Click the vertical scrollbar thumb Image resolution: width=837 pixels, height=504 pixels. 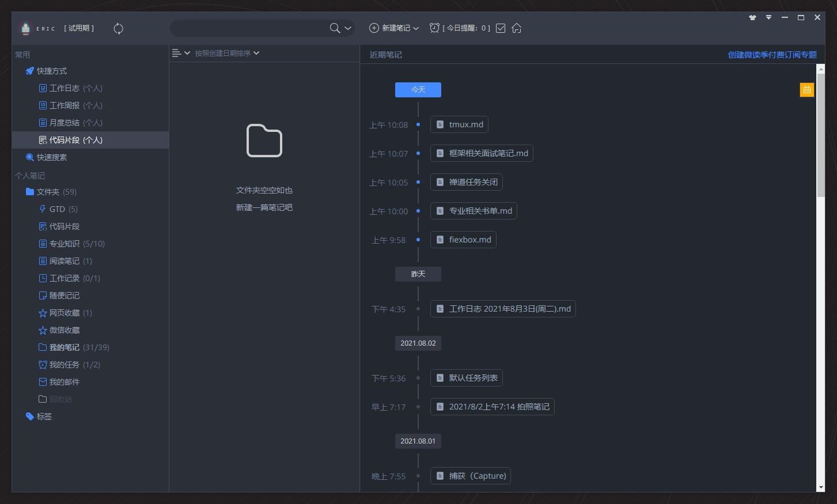point(821,135)
